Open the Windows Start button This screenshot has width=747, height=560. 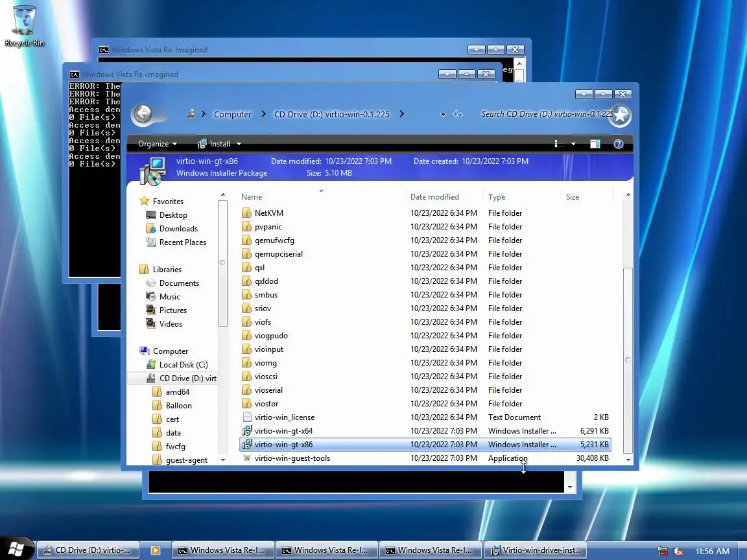pyautogui.click(x=16, y=550)
